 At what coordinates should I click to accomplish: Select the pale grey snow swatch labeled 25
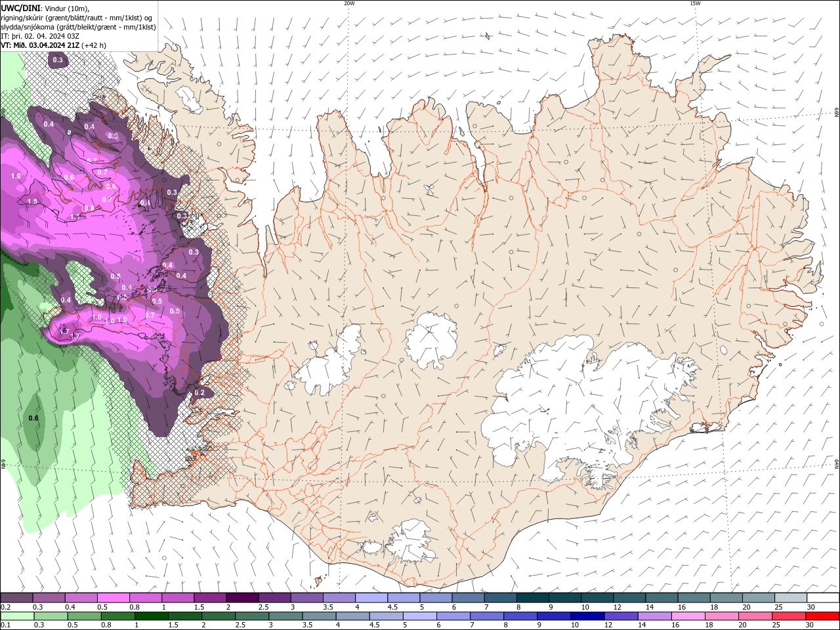791,598
